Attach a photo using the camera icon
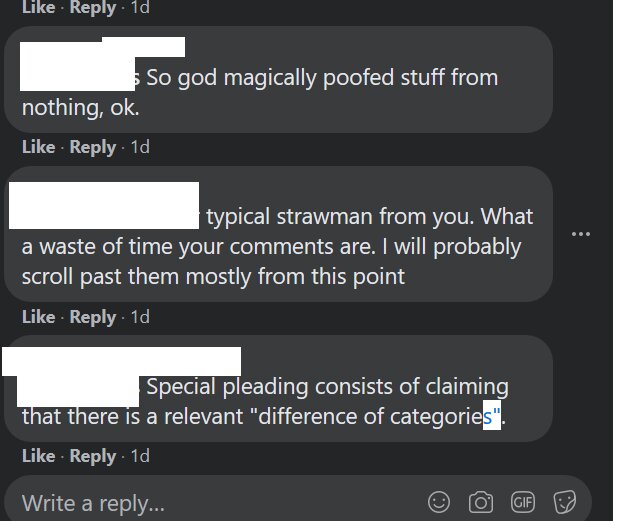Screen dimensions: 631x521 point(481,502)
